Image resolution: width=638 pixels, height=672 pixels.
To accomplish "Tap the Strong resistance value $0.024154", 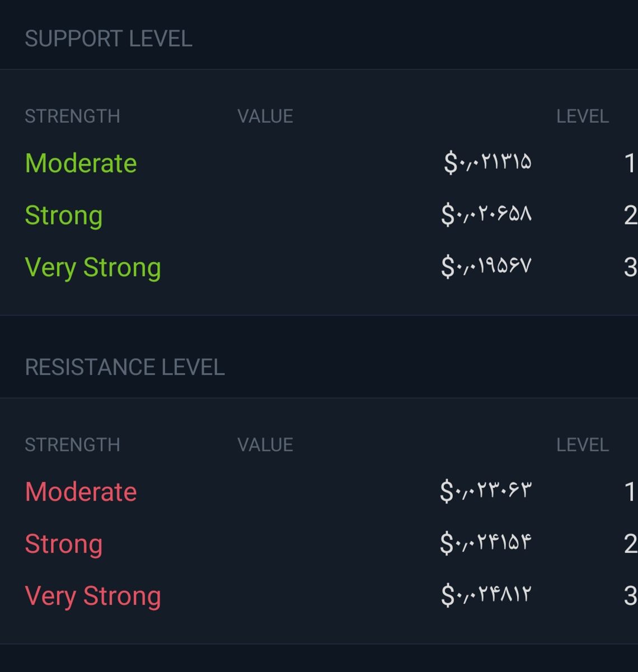I will click(x=486, y=543).
